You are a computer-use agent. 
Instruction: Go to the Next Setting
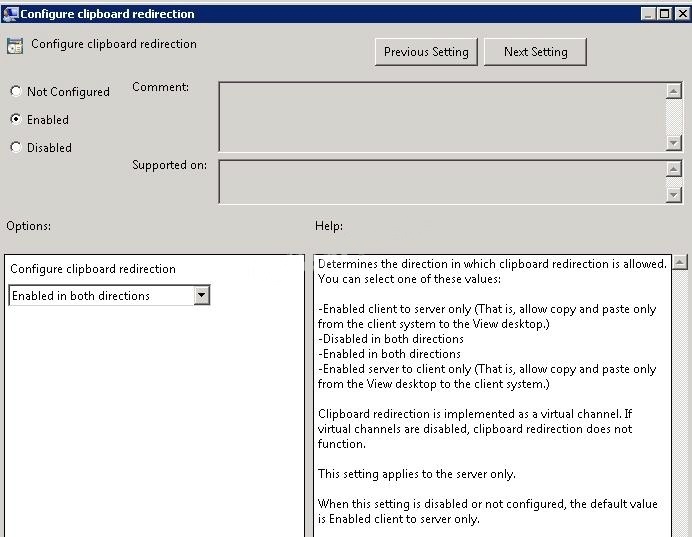pyautogui.click(x=535, y=52)
